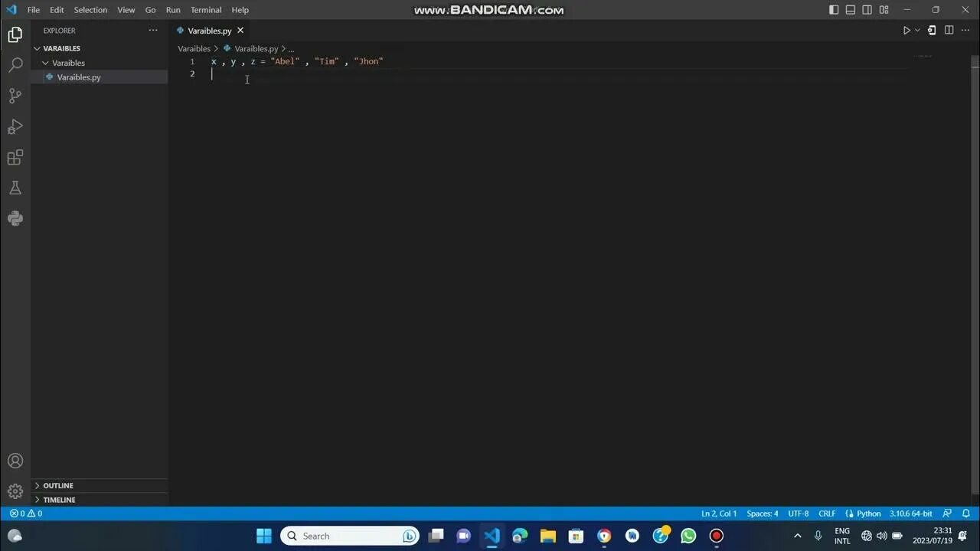Open the Python view in activity bar
The width and height of the screenshot is (980, 551).
pos(15,218)
